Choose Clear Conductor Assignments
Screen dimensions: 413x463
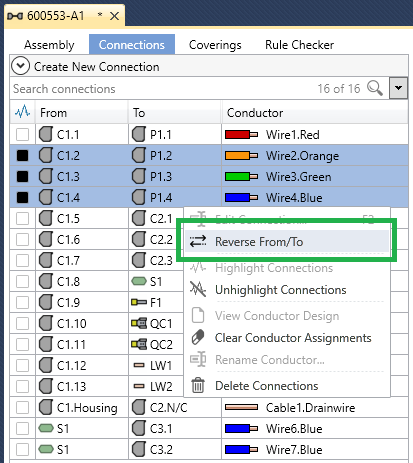(x=287, y=337)
